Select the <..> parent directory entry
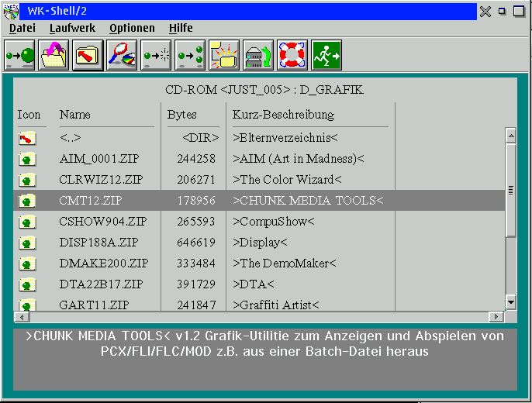 (x=71, y=138)
